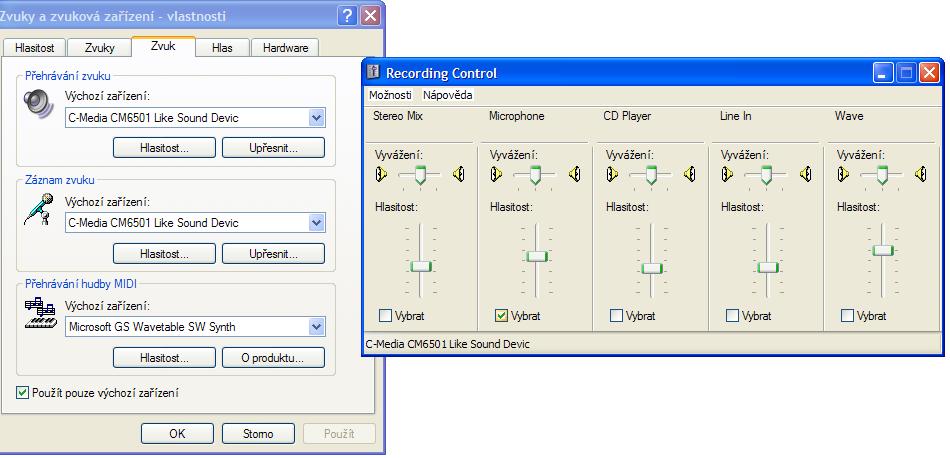This screenshot has width=950, height=458.
Task: Enable Vybrat checkbox for Stereo Mix
Action: 386,316
